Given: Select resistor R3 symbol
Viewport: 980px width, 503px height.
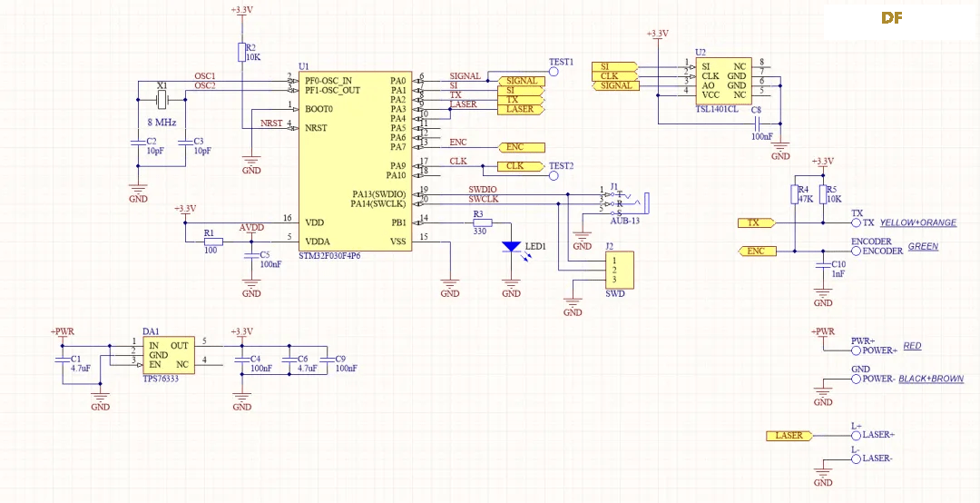Looking at the screenshot, I should [483, 222].
